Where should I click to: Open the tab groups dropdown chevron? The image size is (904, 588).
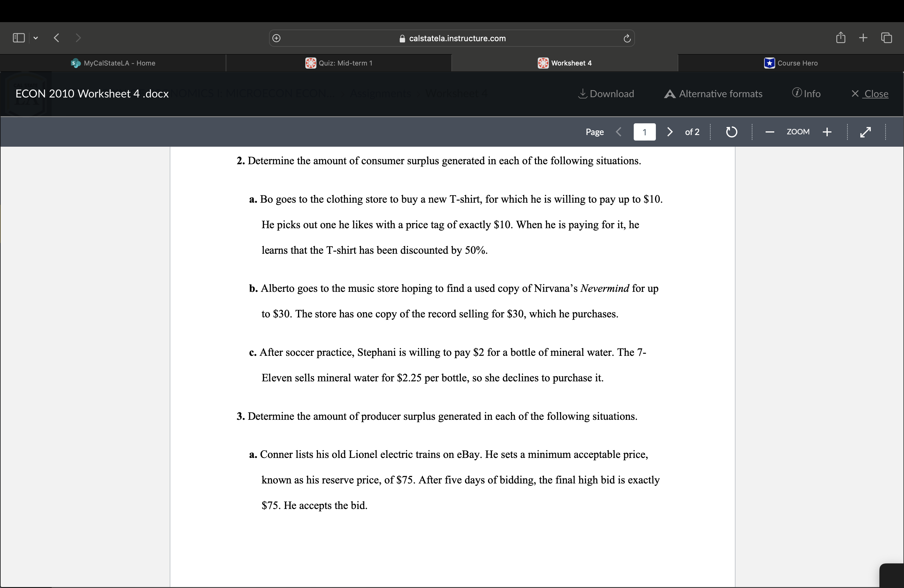[x=36, y=38]
